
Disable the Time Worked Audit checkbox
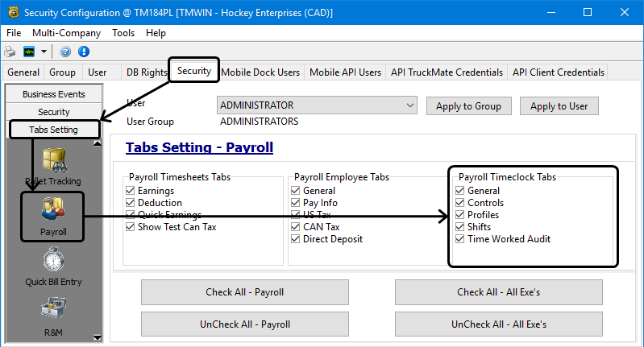(x=460, y=239)
